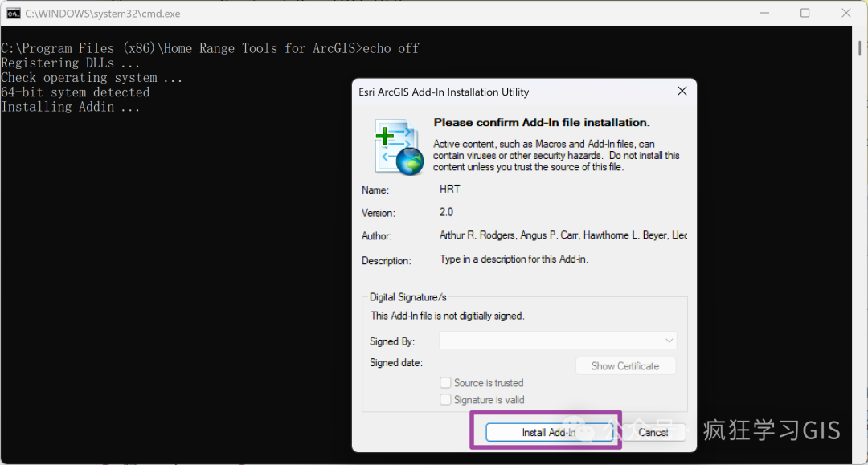The height and width of the screenshot is (465, 868).
Task: Maximize the cmd.exe window
Action: [805, 13]
